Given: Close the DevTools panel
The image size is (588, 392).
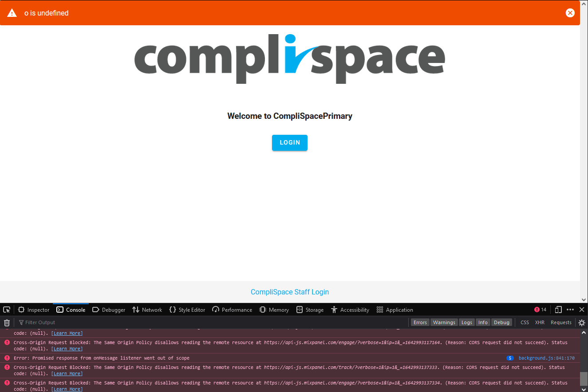Looking at the screenshot, I should [x=582, y=310].
